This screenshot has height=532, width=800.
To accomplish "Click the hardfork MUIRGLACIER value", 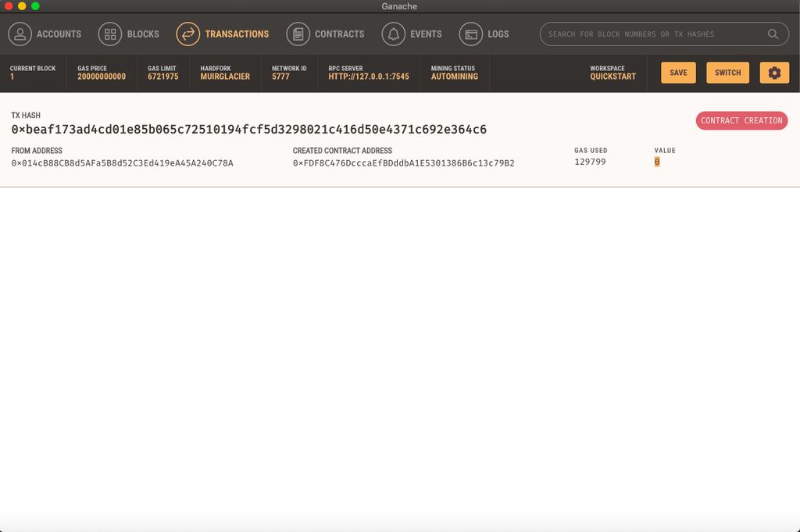I will (225, 77).
